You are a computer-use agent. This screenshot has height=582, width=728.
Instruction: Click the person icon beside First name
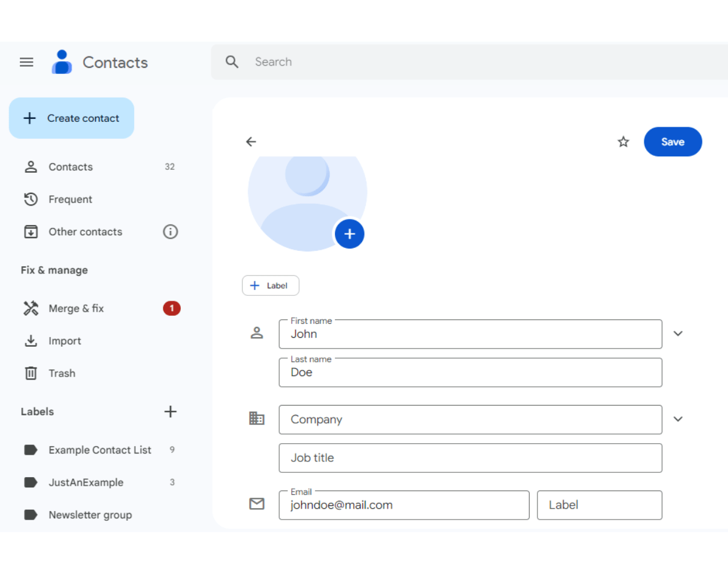(257, 333)
